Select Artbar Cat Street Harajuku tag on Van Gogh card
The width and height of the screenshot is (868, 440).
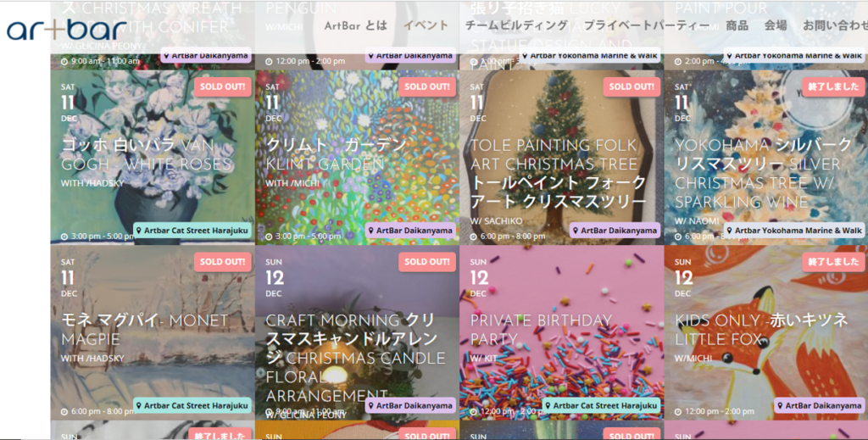pos(192,231)
